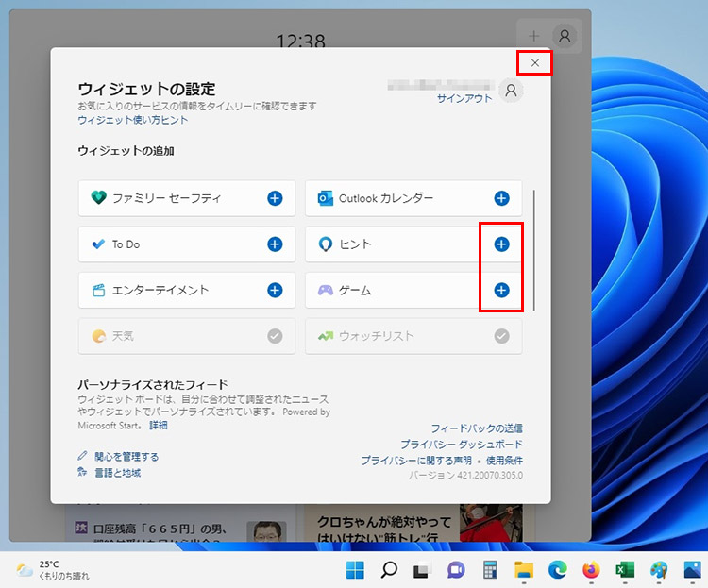Open ウィジェット使い方ヒント link
This screenshot has height=588, width=708.
tap(132, 120)
